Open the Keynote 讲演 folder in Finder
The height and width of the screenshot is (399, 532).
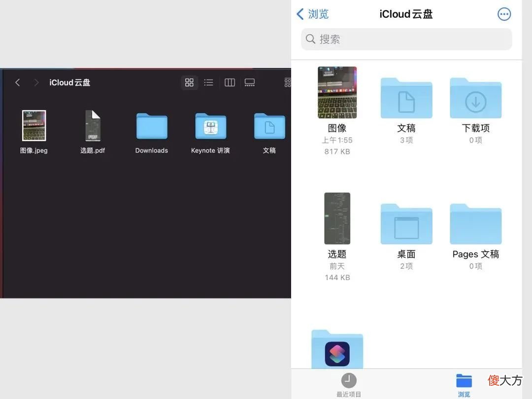[x=210, y=126]
